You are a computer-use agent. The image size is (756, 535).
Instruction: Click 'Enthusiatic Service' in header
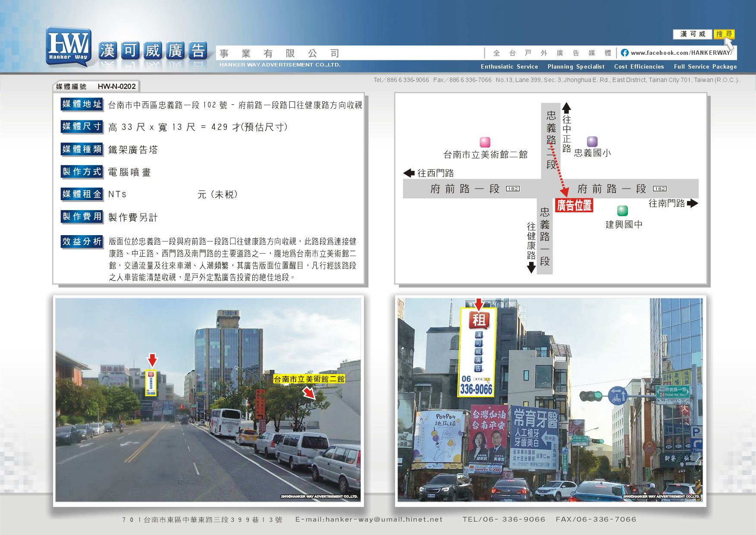(509, 66)
